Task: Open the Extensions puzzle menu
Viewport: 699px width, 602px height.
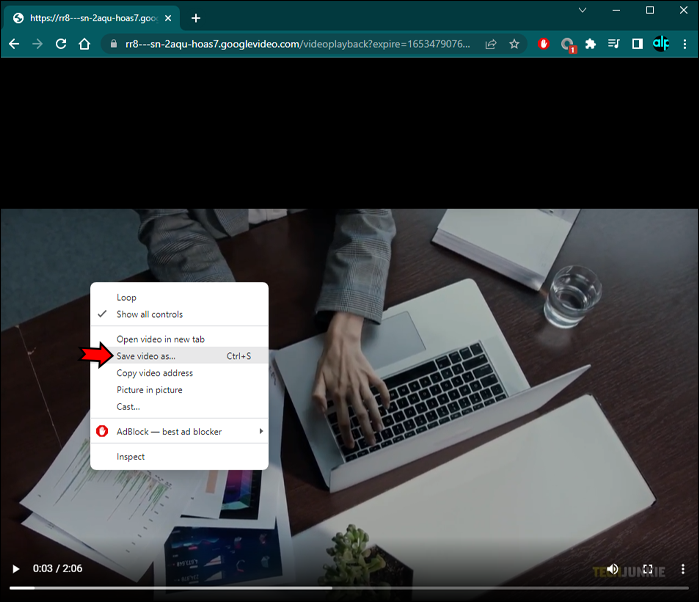Action: pos(591,44)
